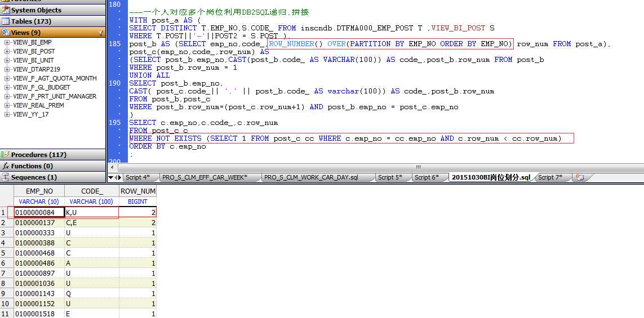Click the C,E cell in results
The height and width of the screenshot is (318, 644).
[x=92, y=222]
